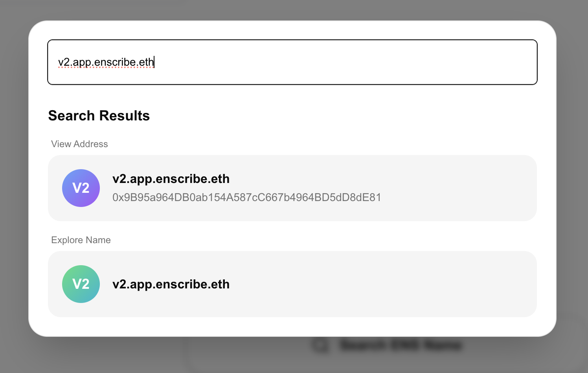Click the Search Results heading

pyautogui.click(x=99, y=115)
